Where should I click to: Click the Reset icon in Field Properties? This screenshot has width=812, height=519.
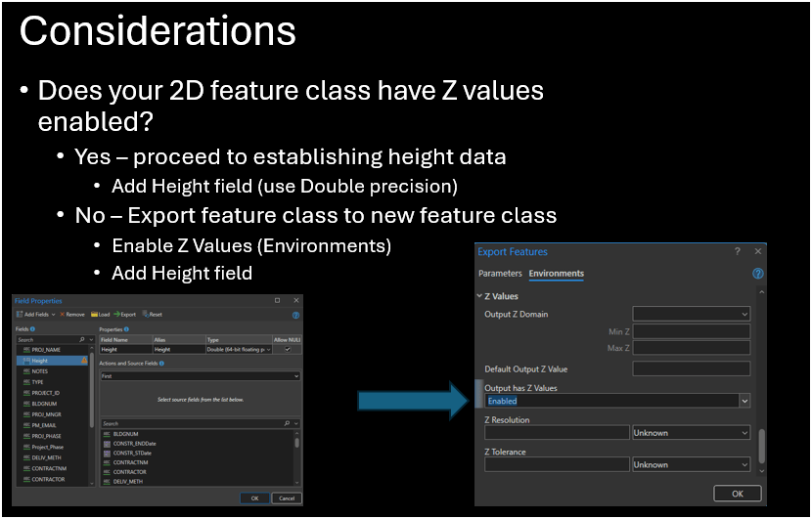click(146, 314)
